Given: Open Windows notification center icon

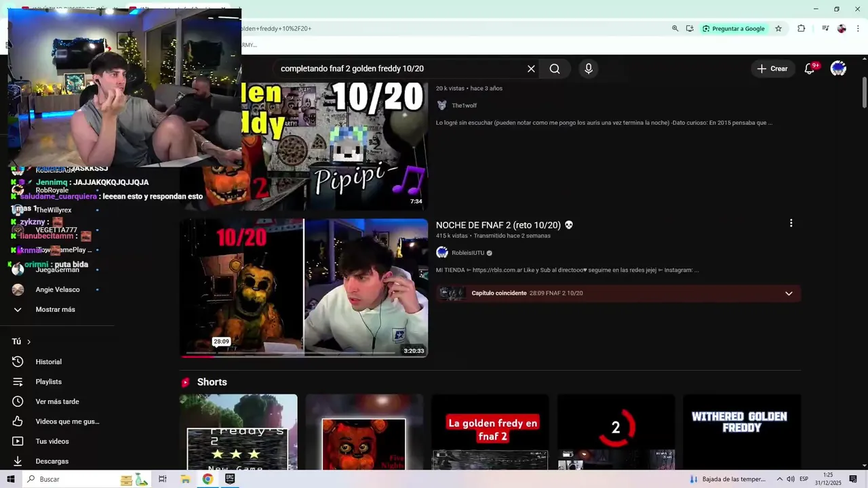Looking at the screenshot, I should click(x=853, y=479).
